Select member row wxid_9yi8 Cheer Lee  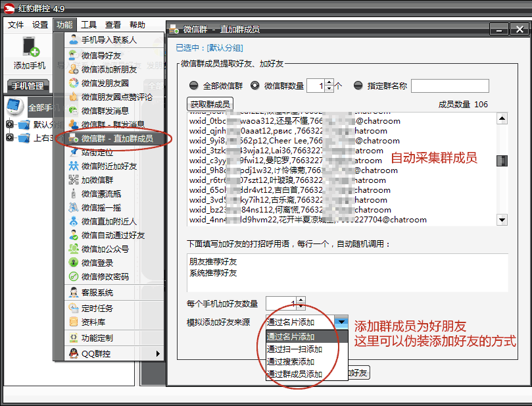295,141
